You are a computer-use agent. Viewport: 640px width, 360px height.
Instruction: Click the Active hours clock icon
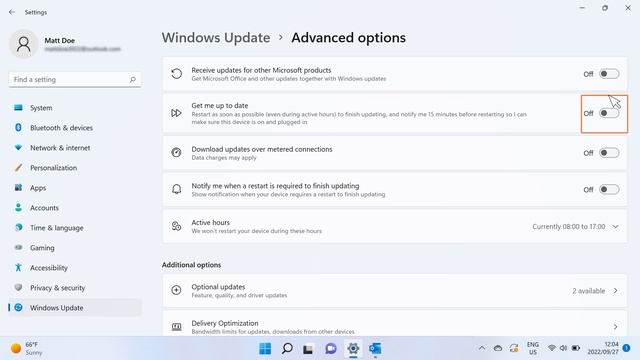point(176,226)
